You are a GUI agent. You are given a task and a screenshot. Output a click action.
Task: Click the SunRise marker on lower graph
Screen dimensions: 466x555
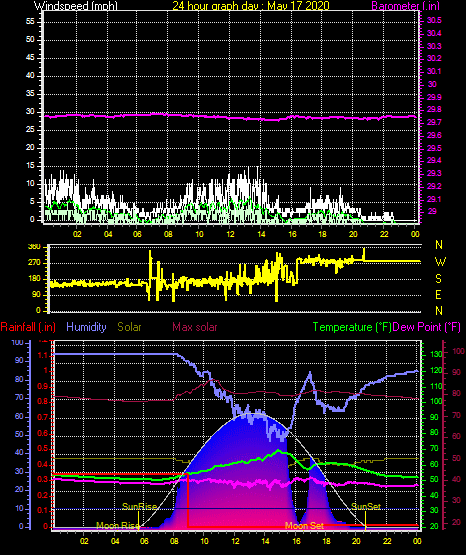(x=139, y=507)
